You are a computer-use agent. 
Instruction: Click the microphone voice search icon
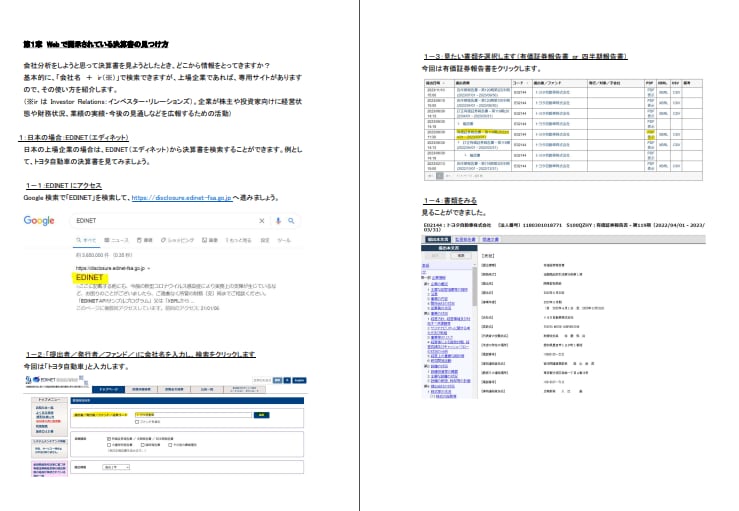(278, 221)
